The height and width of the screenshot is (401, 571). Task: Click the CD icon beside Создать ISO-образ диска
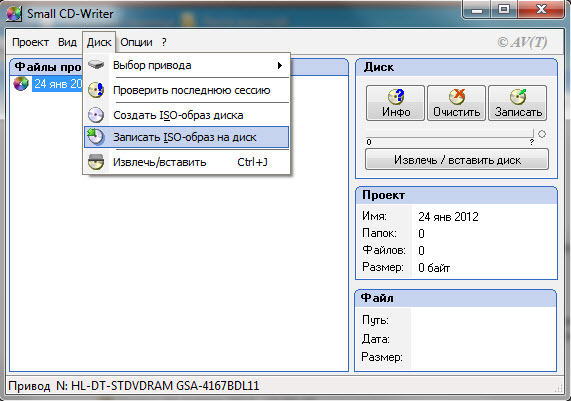pyautogui.click(x=96, y=115)
